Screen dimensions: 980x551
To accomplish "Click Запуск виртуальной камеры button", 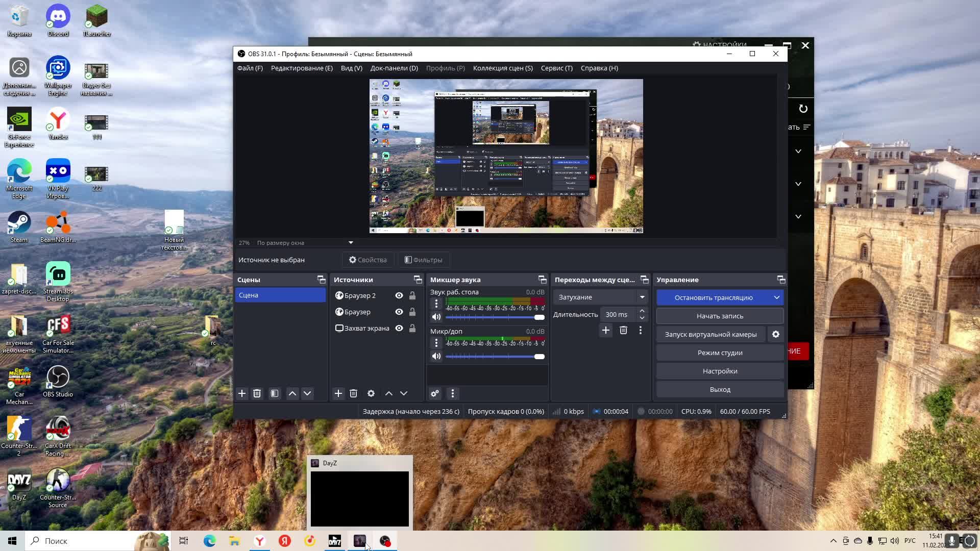I will click(710, 334).
